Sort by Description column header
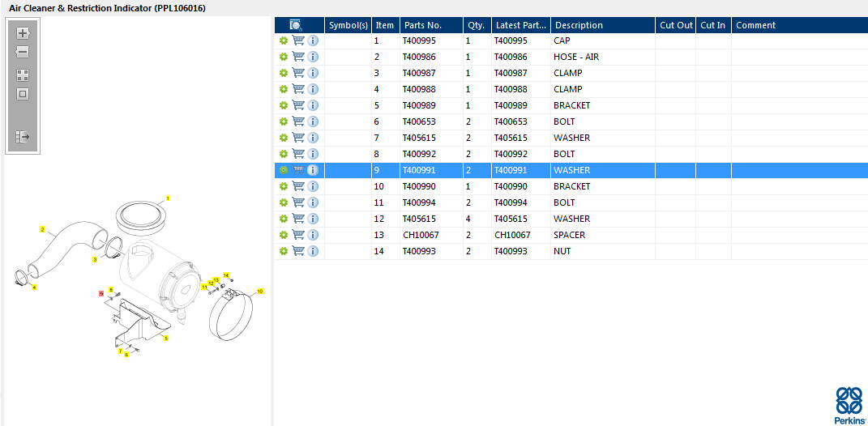 pos(603,25)
